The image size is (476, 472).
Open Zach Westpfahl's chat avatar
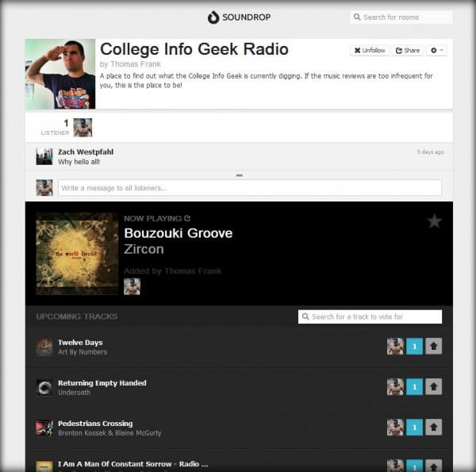tap(44, 156)
